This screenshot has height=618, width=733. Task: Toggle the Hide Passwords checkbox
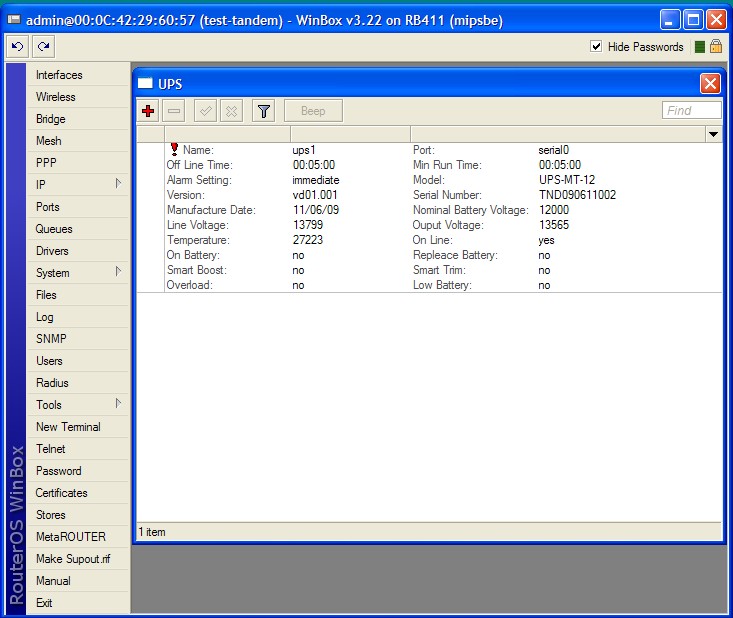click(x=596, y=46)
